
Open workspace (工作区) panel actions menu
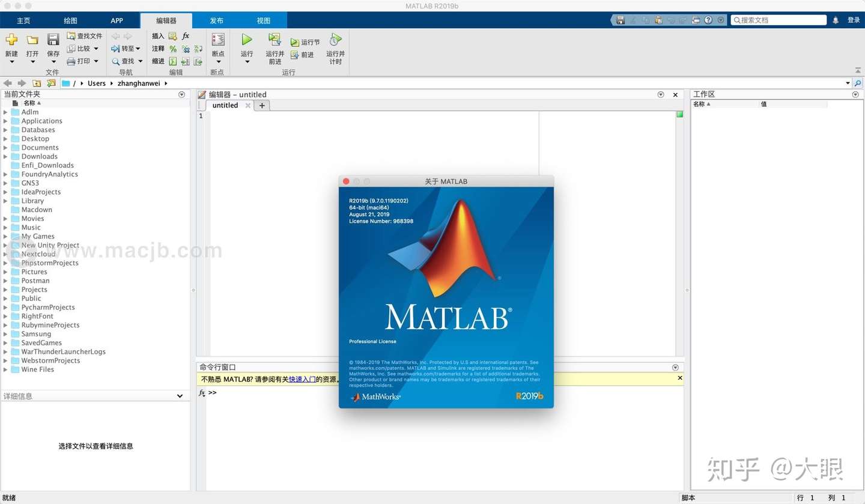(856, 94)
